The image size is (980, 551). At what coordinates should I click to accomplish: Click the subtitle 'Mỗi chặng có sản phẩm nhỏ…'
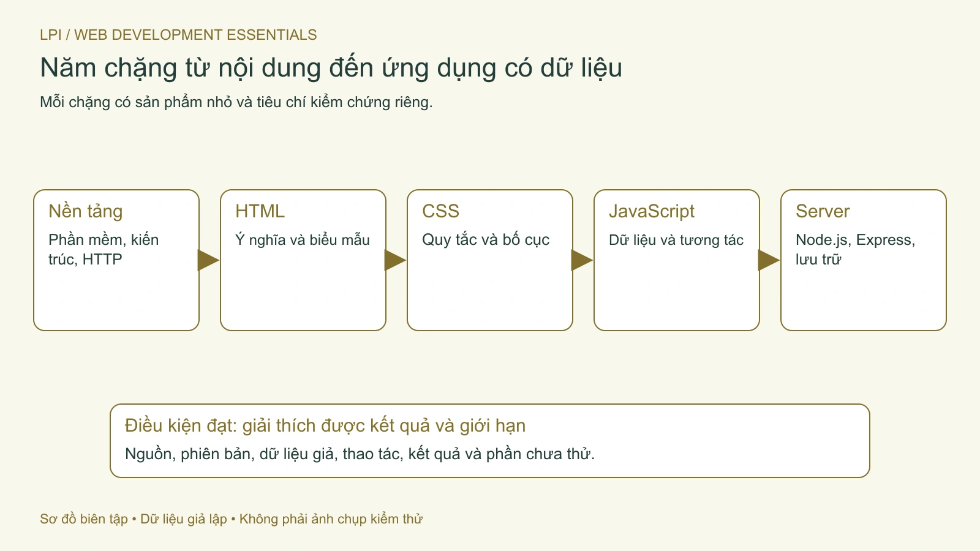[x=236, y=102]
